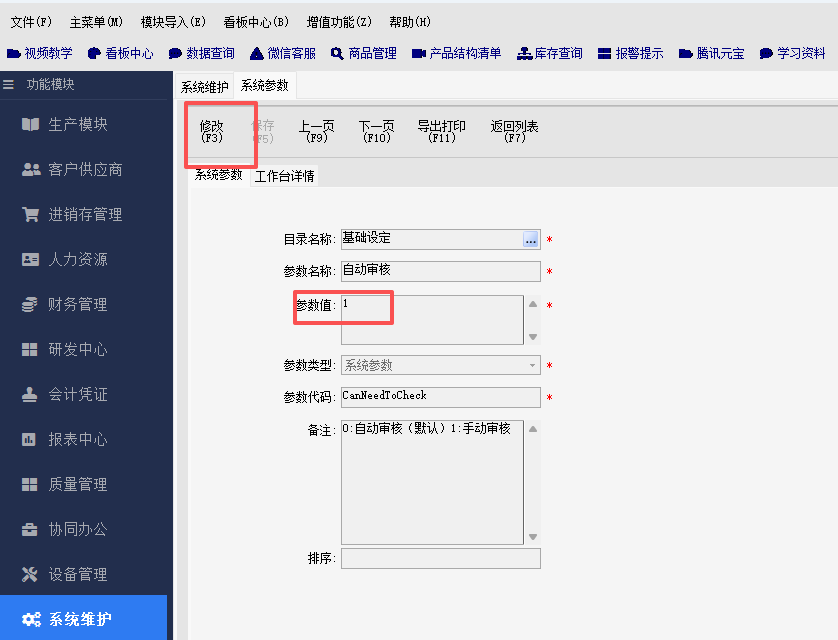Click 导出打印 (F11) export print

[x=441, y=132]
